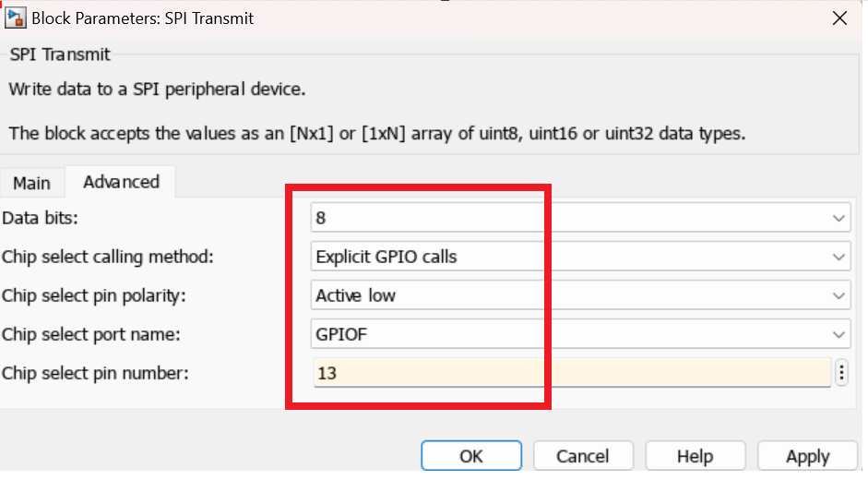The width and height of the screenshot is (868, 480).
Task: Select the Advanced tab
Action: tap(121, 182)
